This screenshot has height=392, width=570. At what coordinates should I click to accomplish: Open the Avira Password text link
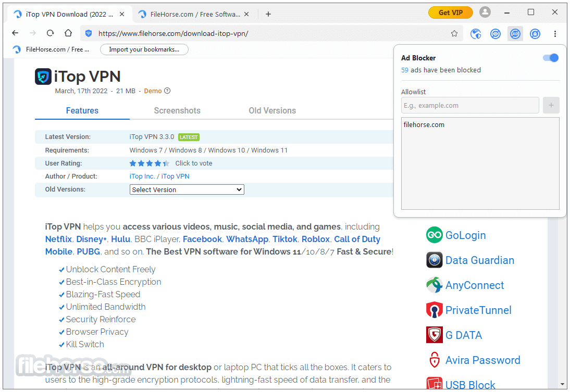(483, 360)
